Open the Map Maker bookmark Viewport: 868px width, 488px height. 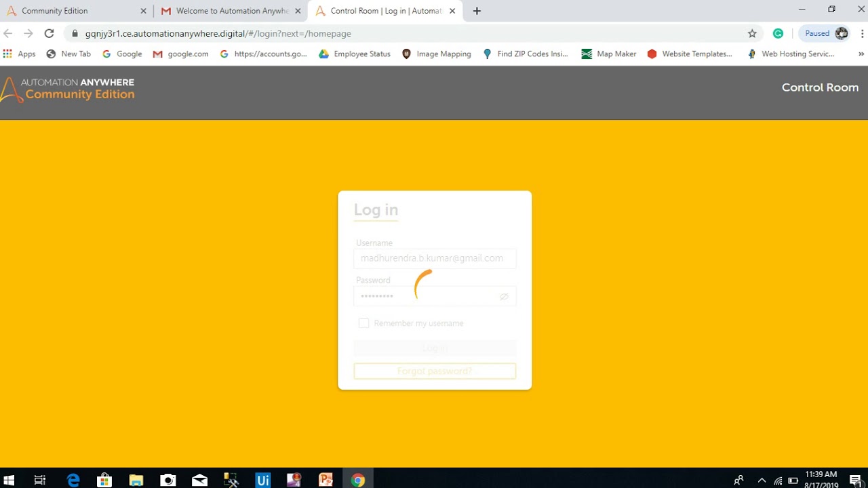[x=609, y=54]
